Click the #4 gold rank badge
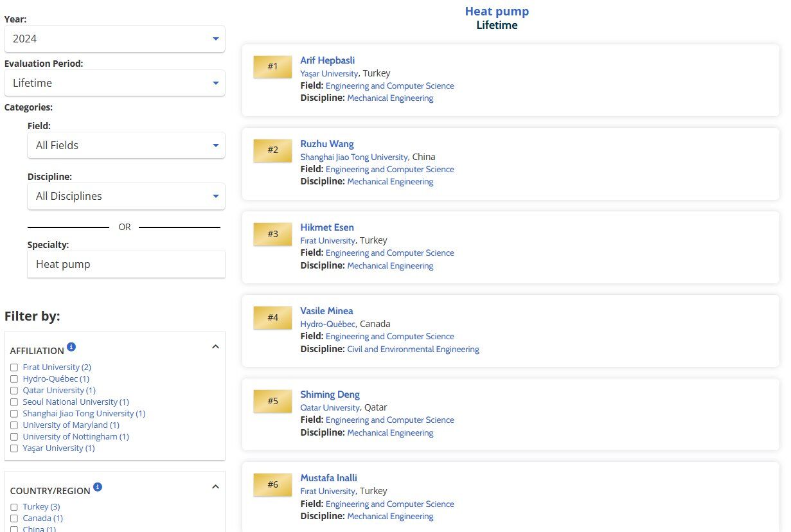This screenshot has height=532, width=791. click(x=273, y=317)
